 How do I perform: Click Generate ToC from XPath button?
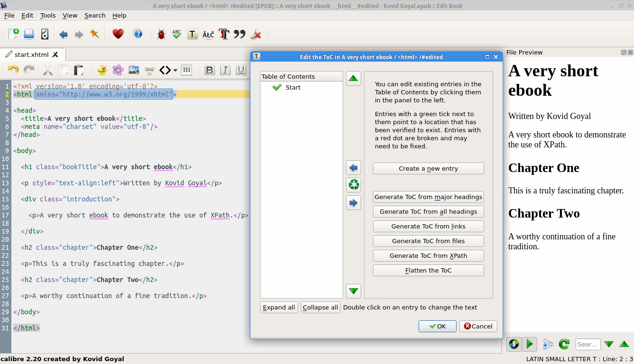pos(428,255)
